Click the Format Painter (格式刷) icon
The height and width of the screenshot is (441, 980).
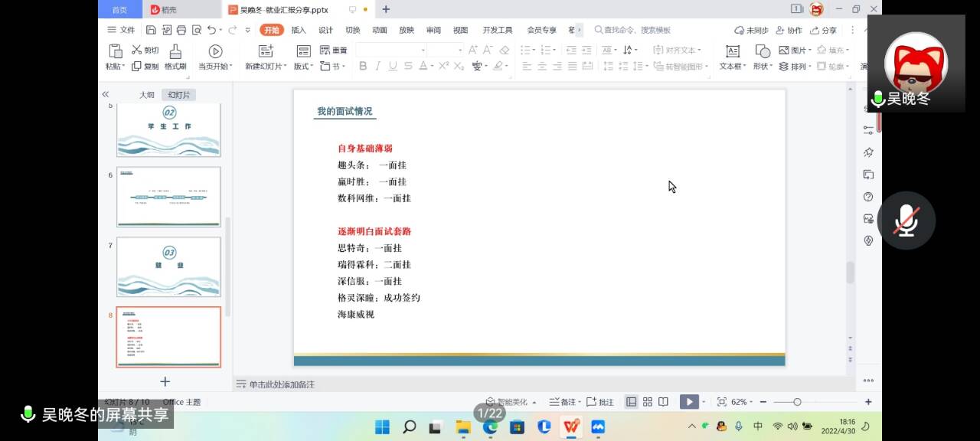pos(175,51)
